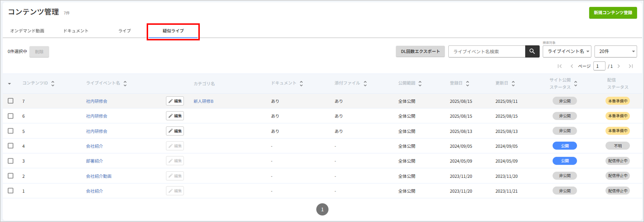The width and height of the screenshot is (644, 222).
Task: Select checkbox for content ID 6
Action: pyautogui.click(x=11, y=116)
